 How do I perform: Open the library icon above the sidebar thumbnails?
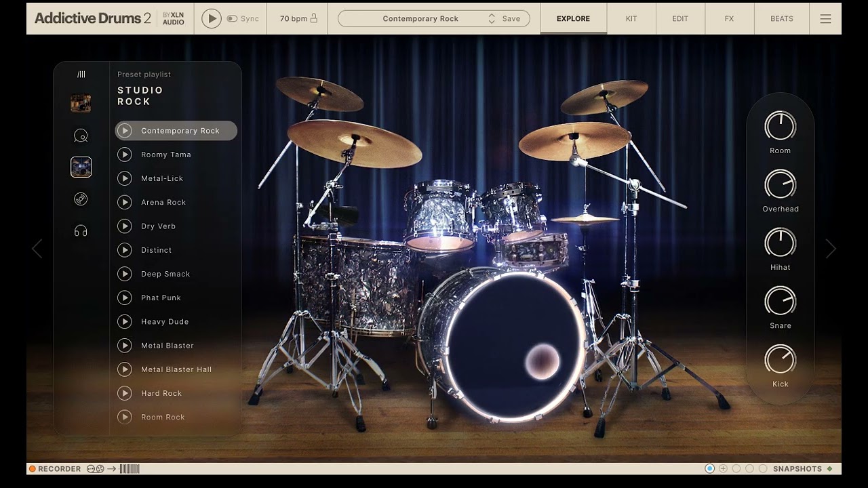point(81,75)
